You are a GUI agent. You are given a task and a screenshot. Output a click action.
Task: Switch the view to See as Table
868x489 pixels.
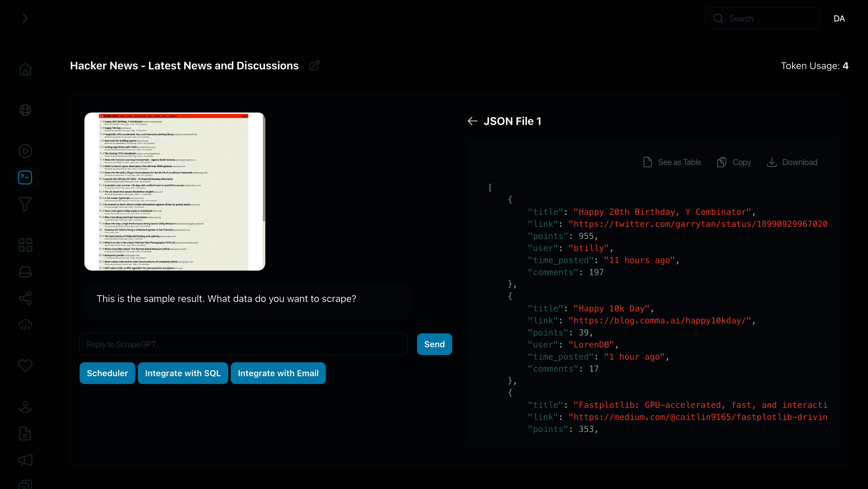[672, 162]
